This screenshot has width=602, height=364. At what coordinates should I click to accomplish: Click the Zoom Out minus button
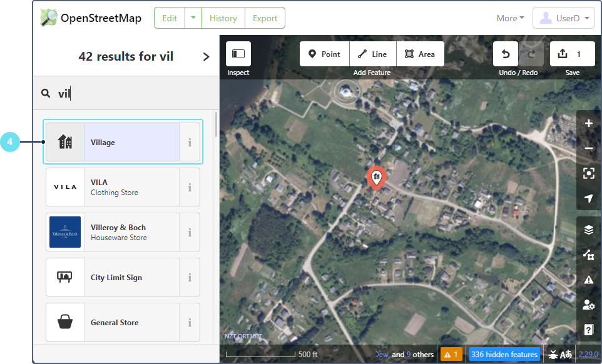point(588,148)
